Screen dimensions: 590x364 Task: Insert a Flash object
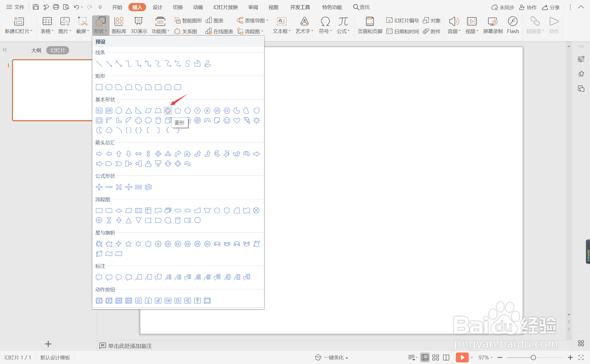(513, 25)
